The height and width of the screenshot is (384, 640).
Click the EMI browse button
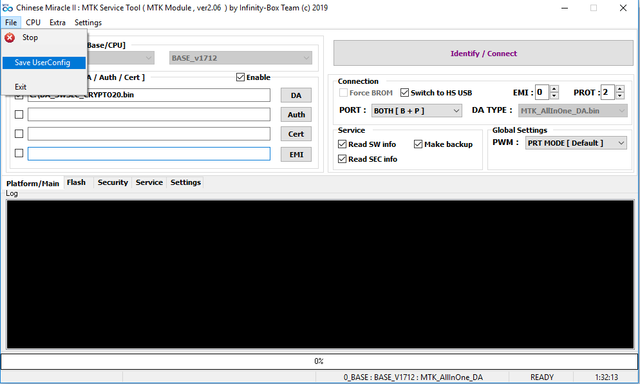(x=296, y=154)
